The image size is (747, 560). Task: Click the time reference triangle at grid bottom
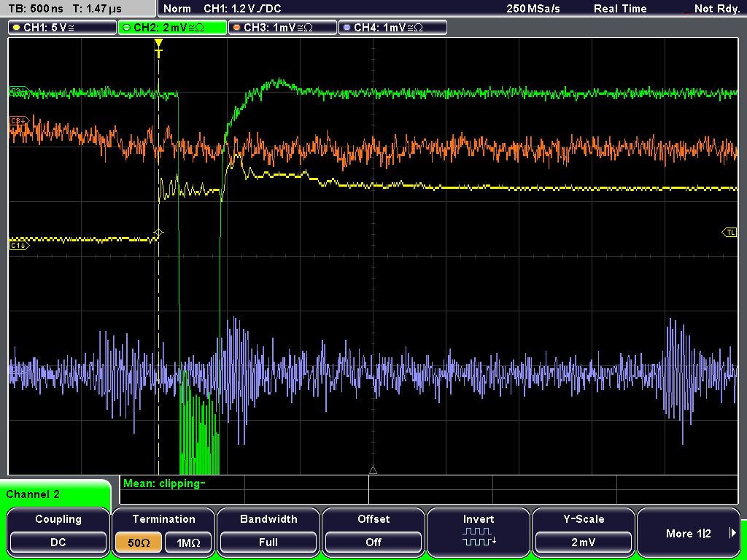pyautogui.click(x=373, y=470)
